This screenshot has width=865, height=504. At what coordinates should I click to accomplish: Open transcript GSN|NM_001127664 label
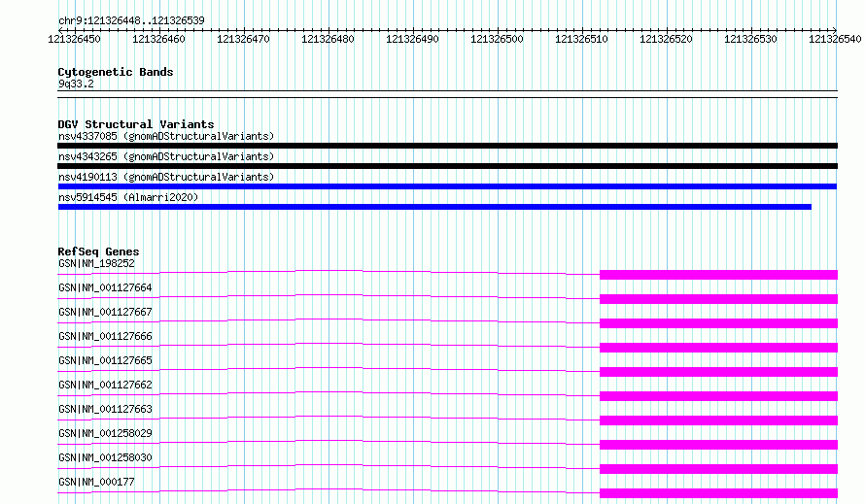tap(105, 287)
